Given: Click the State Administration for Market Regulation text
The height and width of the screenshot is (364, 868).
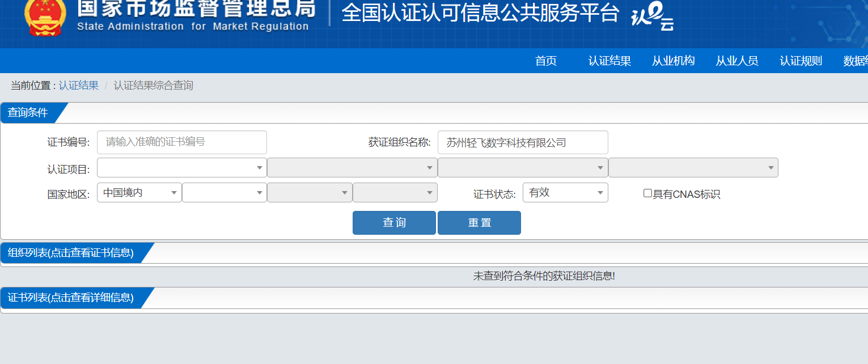Looking at the screenshot, I should click(x=193, y=27).
